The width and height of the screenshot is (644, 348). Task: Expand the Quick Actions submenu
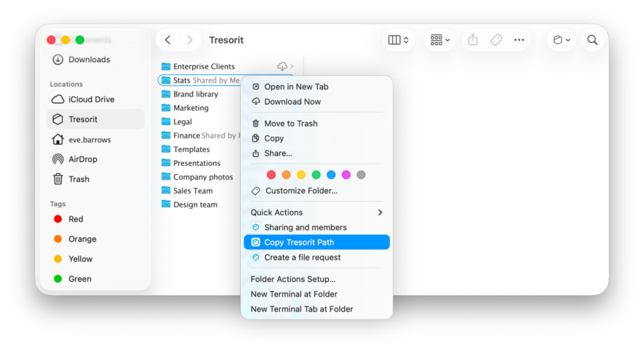pos(317,212)
